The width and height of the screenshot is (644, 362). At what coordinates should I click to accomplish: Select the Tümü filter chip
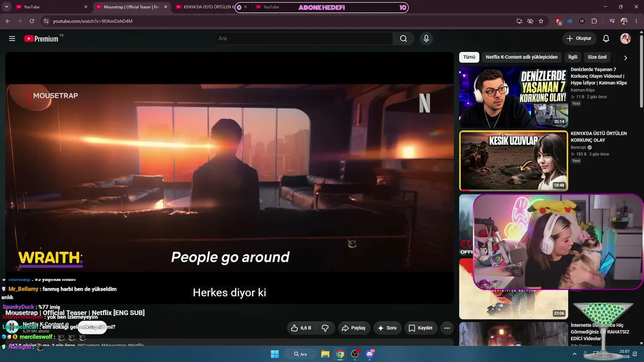469,57
